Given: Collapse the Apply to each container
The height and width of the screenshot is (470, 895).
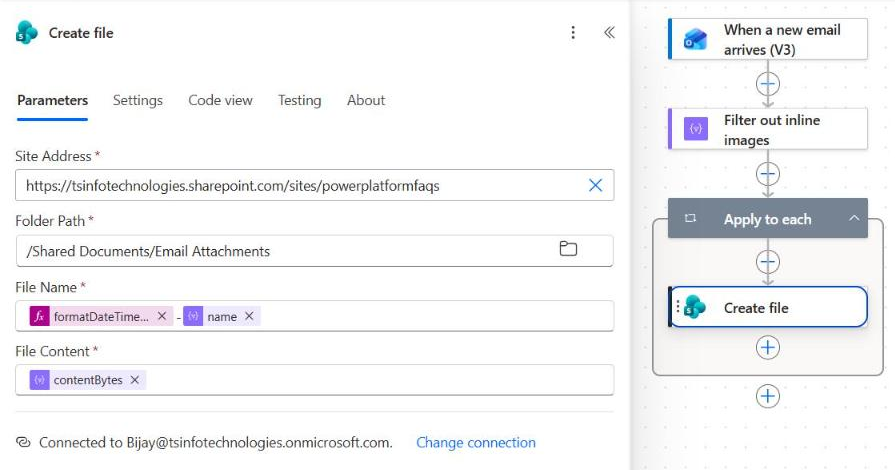Looking at the screenshot, I should click(854, 218).
